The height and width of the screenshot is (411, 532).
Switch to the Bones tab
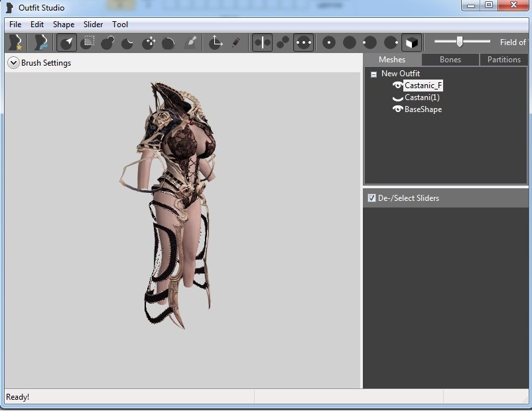(x=450, y=60)
